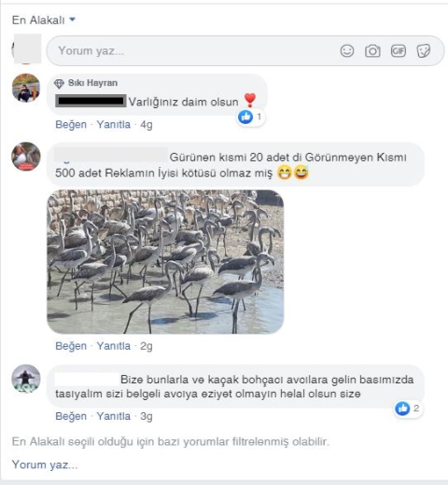Open first commenter's profile picture
448x485 pixels.
[x=26, y=88]
